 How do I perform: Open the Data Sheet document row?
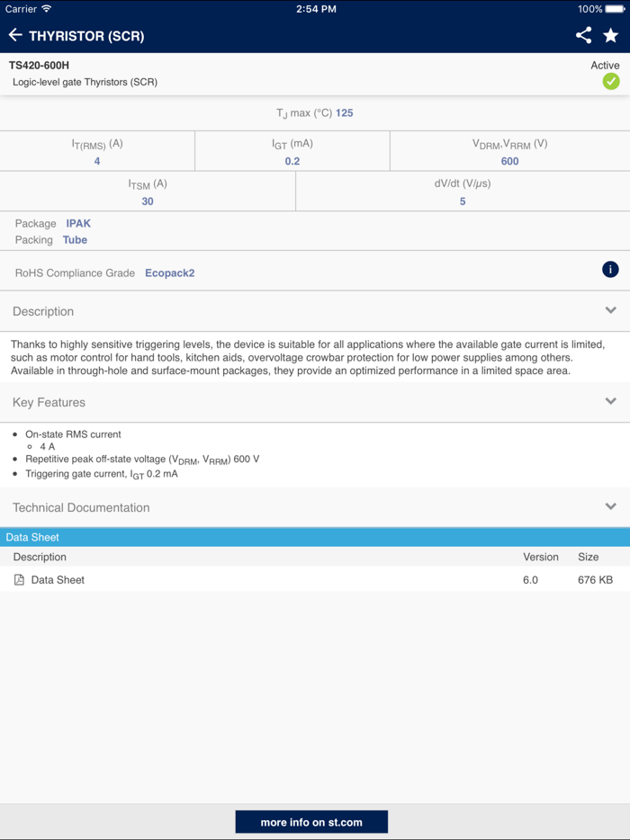[x=315, y=580]
